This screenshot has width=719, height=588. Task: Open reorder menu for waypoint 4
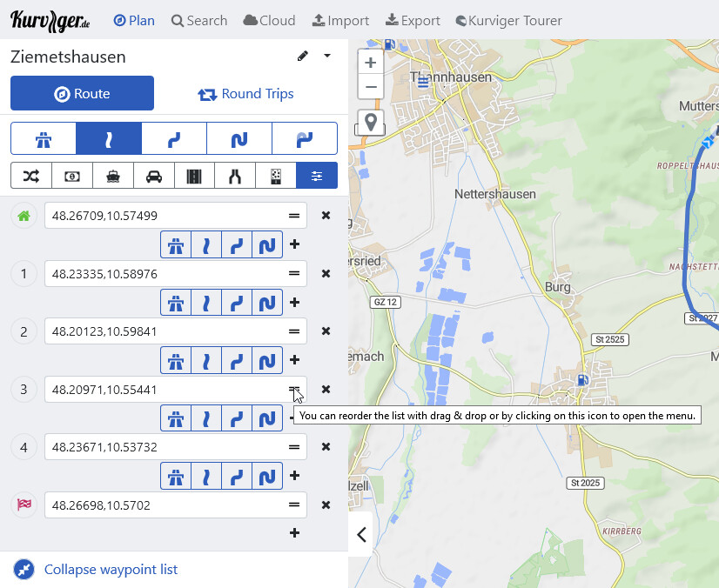coord(294,447)
